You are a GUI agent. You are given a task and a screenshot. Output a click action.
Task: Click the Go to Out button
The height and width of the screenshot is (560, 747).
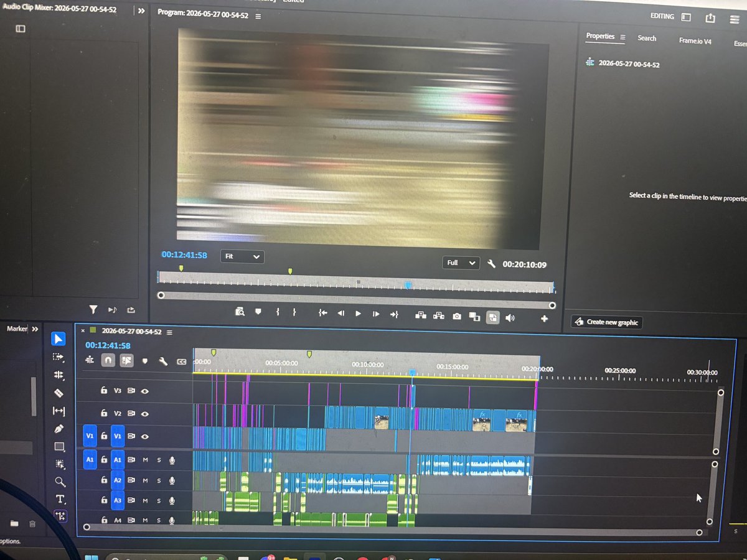point(394,314)
